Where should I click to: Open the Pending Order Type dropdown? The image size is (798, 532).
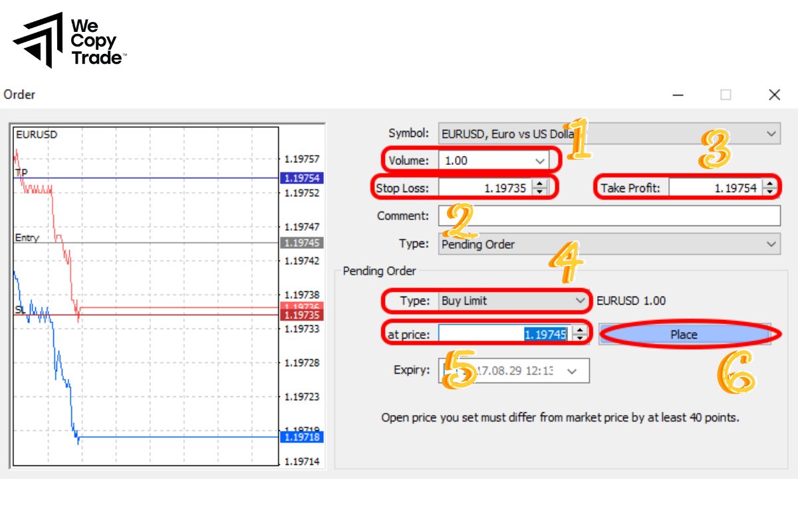(x=578, y=301)
